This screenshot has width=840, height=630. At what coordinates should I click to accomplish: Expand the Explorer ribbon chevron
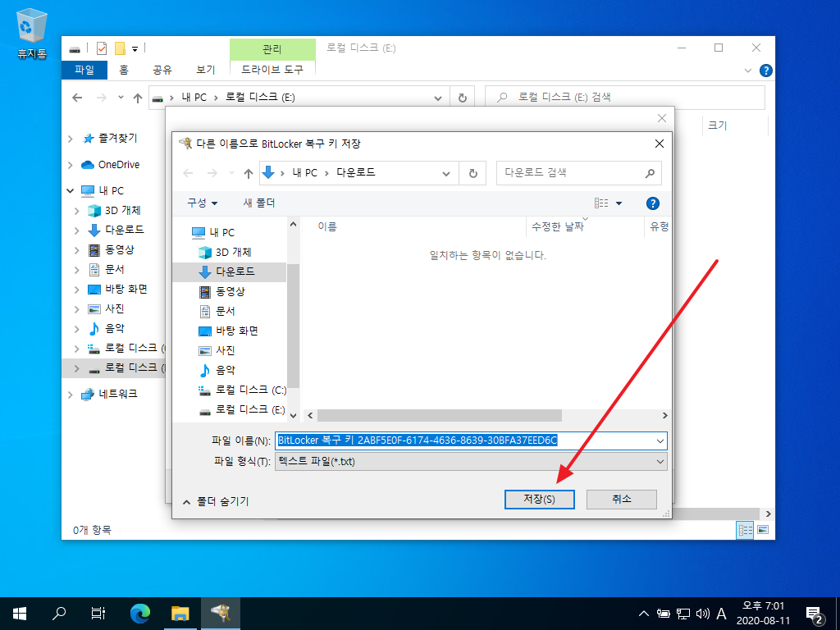[748, 71]
